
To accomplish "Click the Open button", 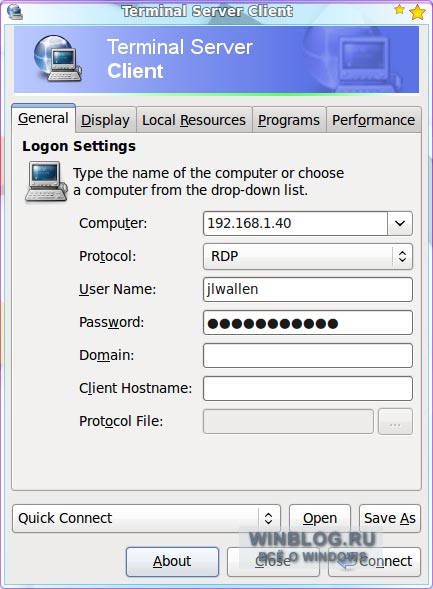I will [x=320, y=518].
